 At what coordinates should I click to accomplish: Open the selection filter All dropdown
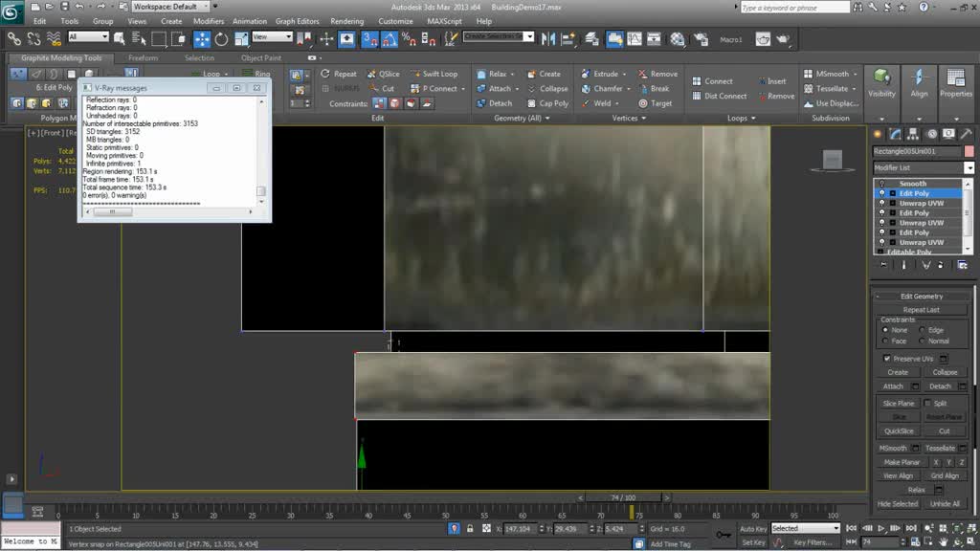click(x=88, y=37)
